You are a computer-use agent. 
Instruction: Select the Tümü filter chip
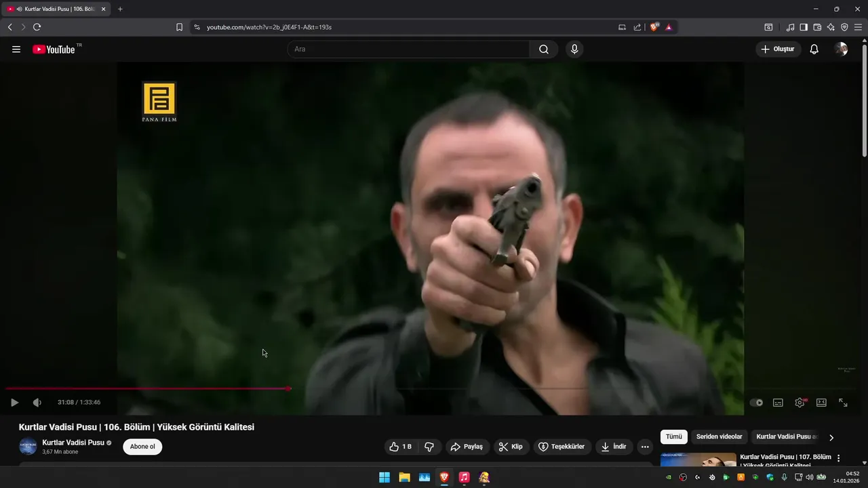674,437
